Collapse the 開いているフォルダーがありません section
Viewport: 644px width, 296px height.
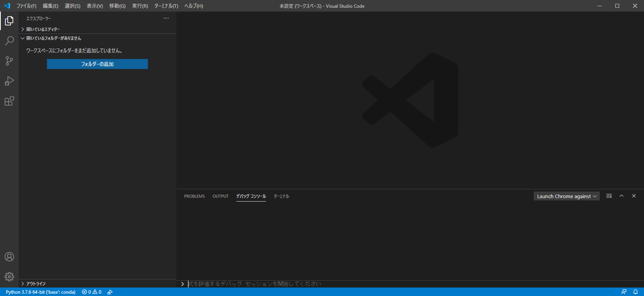click(97, 38)
